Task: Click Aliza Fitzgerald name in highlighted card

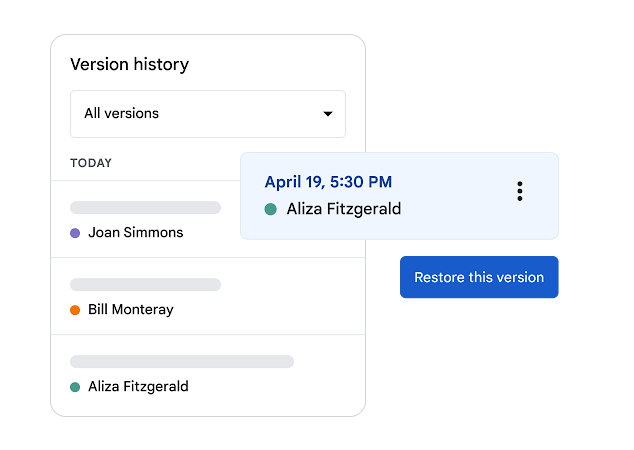Action: (x=344, y=209)
